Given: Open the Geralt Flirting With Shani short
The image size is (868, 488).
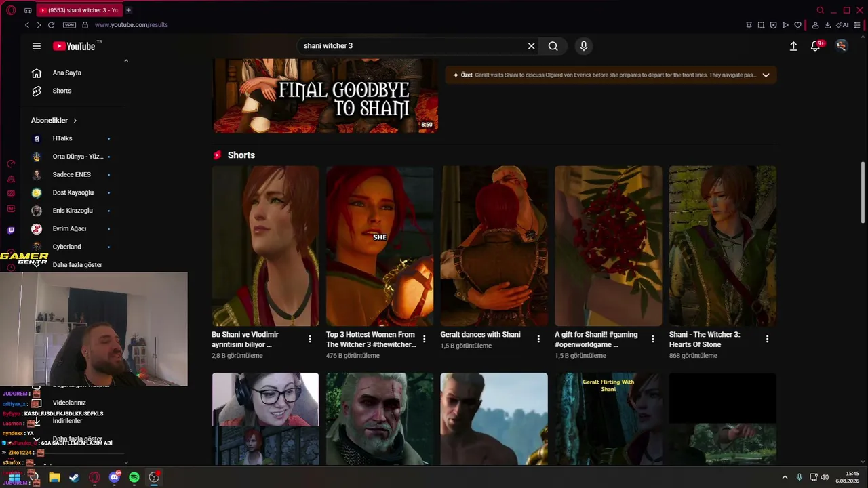Looking at the screenshot, I should 608,419.
